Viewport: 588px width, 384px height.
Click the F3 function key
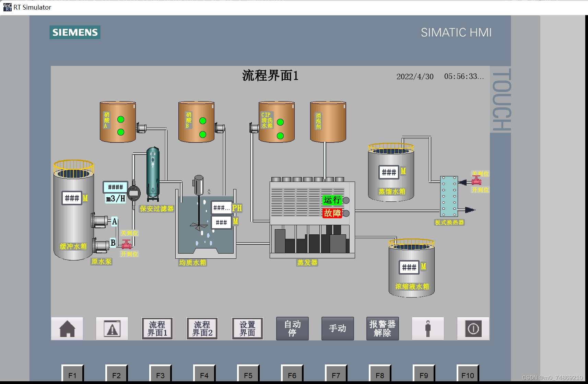click(160, 373)
